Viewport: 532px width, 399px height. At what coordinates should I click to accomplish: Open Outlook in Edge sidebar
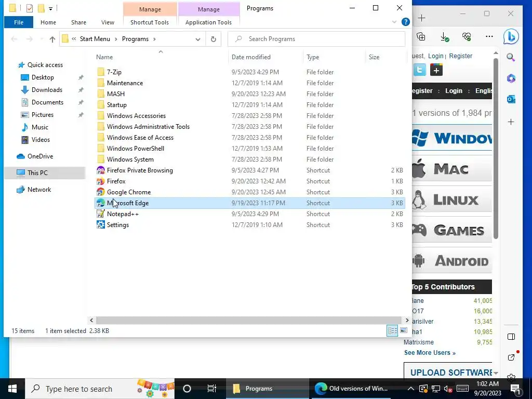tap(511, 99)
